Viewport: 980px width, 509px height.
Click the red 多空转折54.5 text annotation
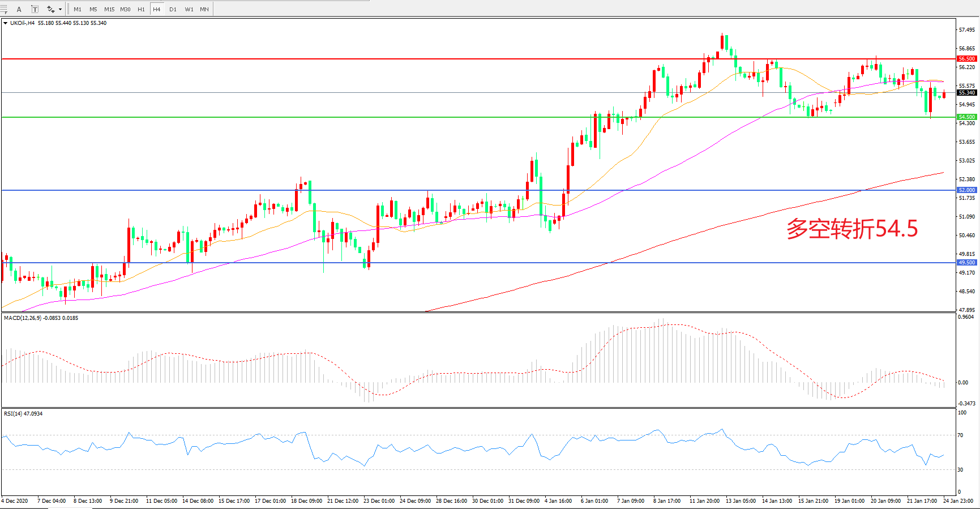[851, 229]
